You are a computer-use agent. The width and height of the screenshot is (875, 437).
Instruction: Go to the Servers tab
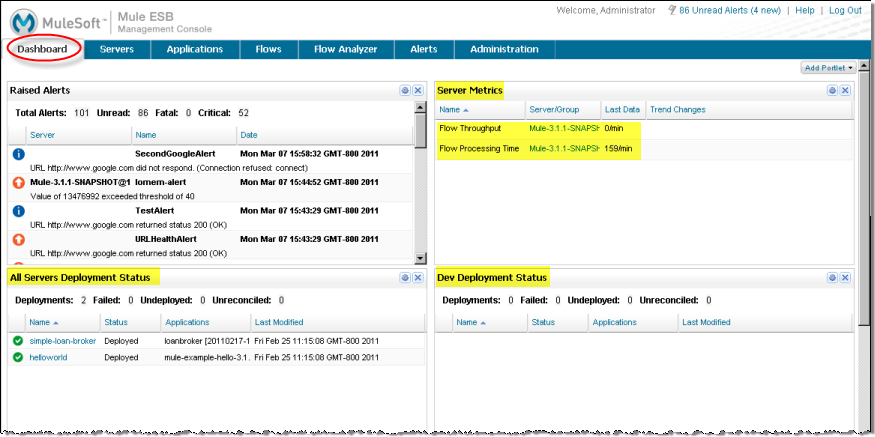(117, 49)
